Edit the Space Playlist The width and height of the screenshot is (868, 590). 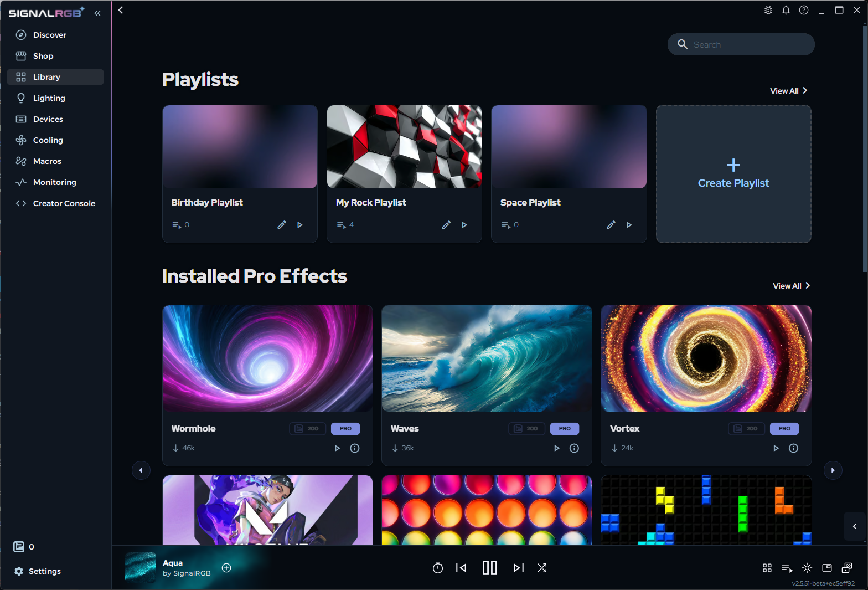611,225
